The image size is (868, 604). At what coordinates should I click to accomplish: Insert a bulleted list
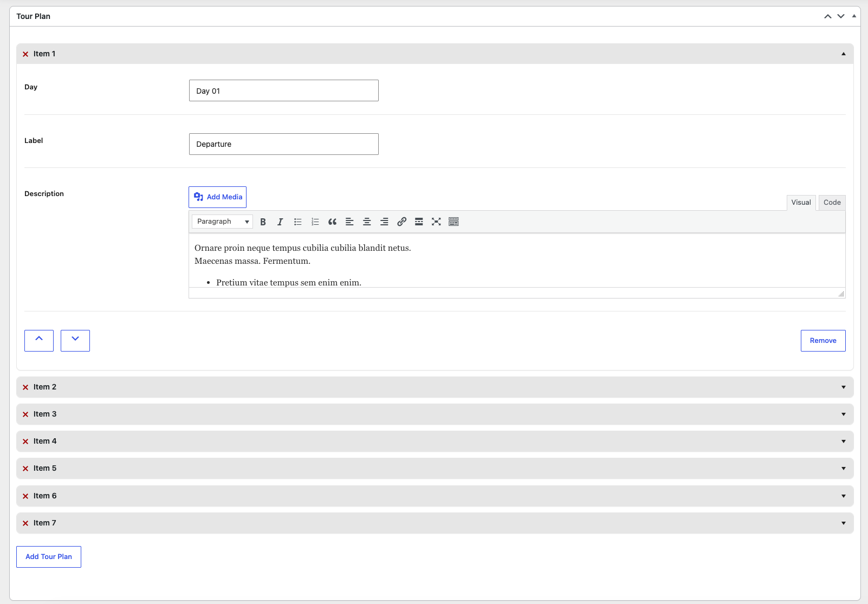tap(297, 222)
